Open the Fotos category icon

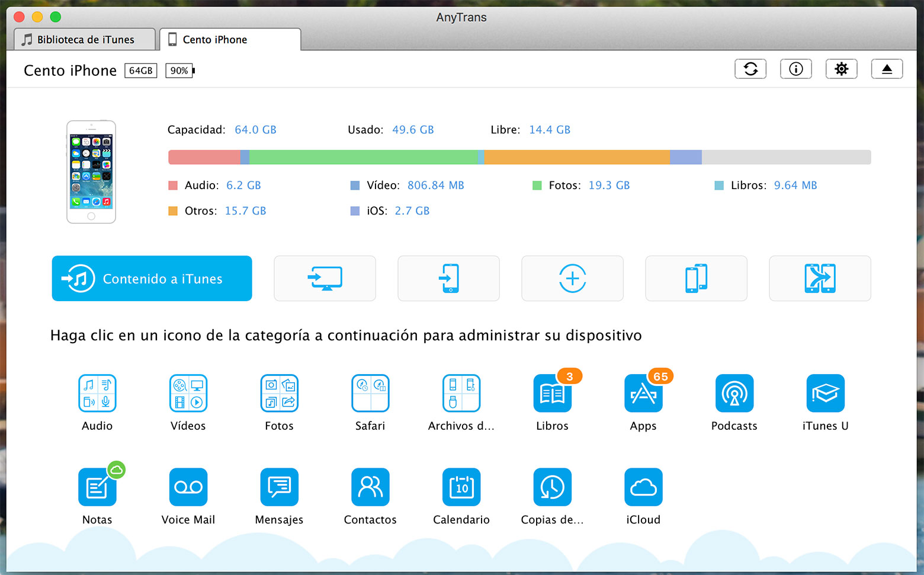point(279,394)
